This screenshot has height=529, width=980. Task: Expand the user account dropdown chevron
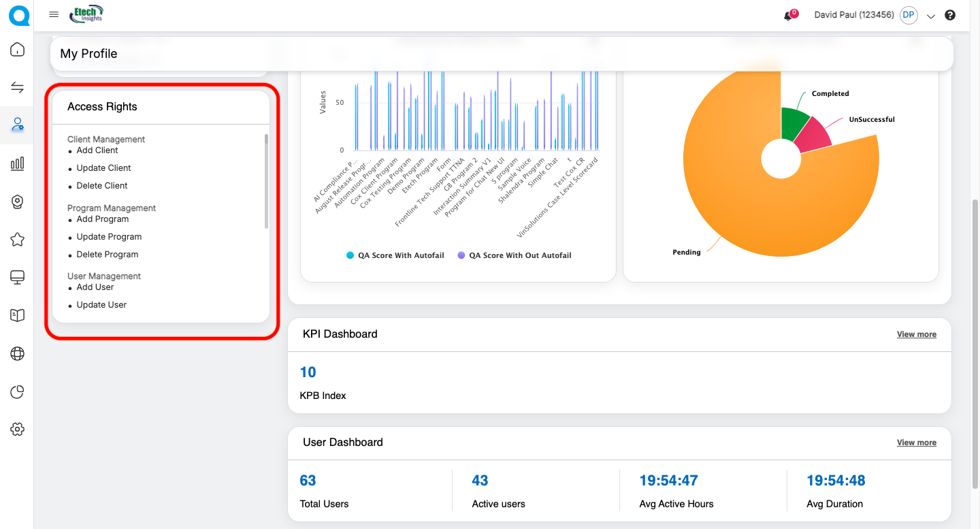[x=931, y=16]
